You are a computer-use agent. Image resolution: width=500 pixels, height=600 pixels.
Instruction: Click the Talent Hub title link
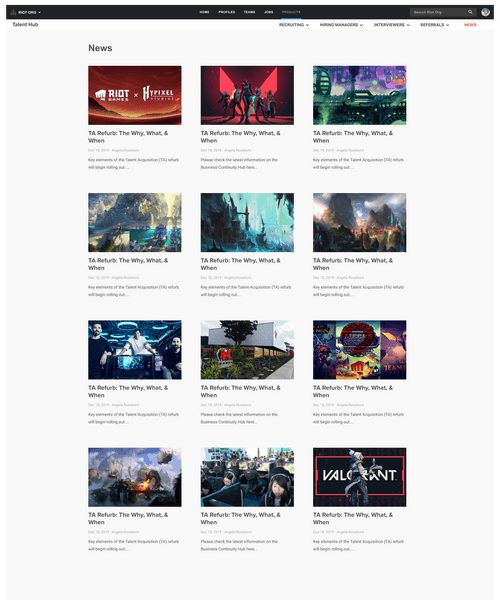[25, 24]
